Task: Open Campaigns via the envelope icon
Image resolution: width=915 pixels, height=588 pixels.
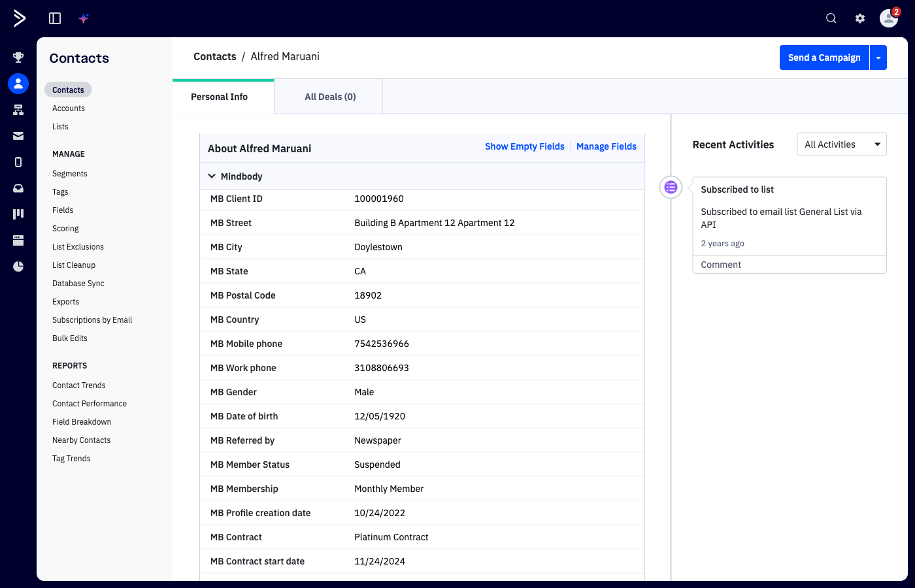Action: [x=18, y=136]
